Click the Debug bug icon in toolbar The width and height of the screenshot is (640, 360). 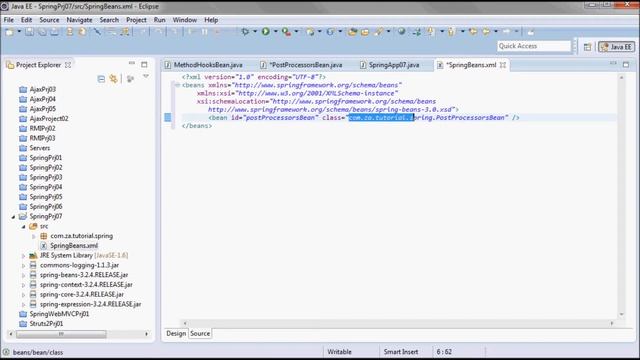[x=245, y=31]
